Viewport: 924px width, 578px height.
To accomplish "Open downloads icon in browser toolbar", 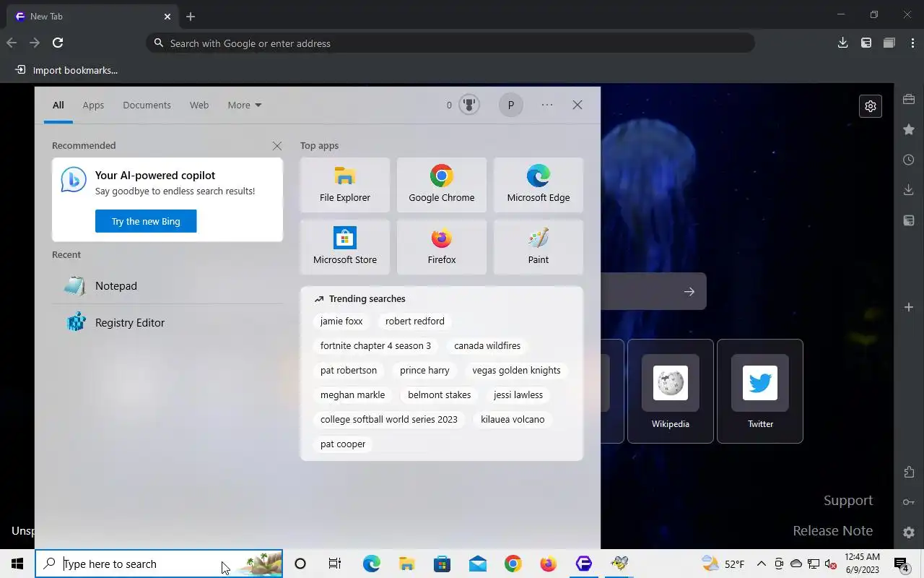I will (x=842, y=43).
